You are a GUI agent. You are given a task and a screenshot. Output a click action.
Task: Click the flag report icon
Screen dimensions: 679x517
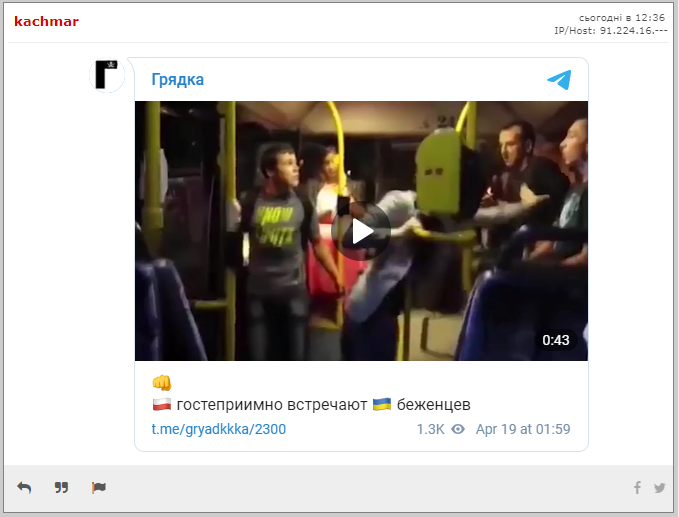click(x=99, y=488)
